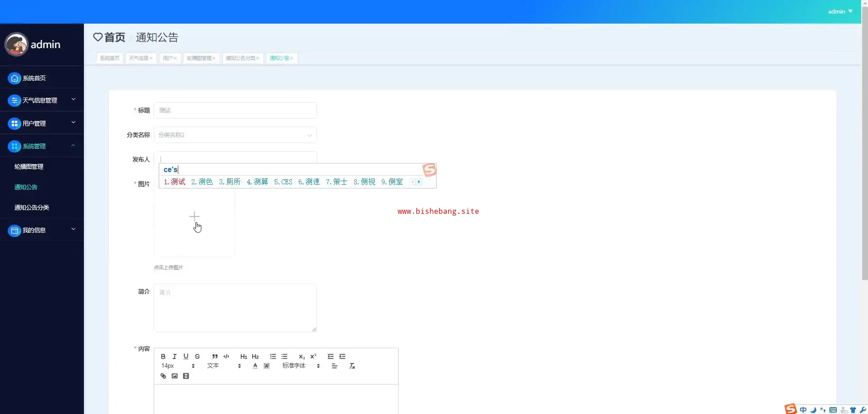The image size is (868, 414).
Task: Choose IME candidate 2 测色
Action: [x=202, y=182]
